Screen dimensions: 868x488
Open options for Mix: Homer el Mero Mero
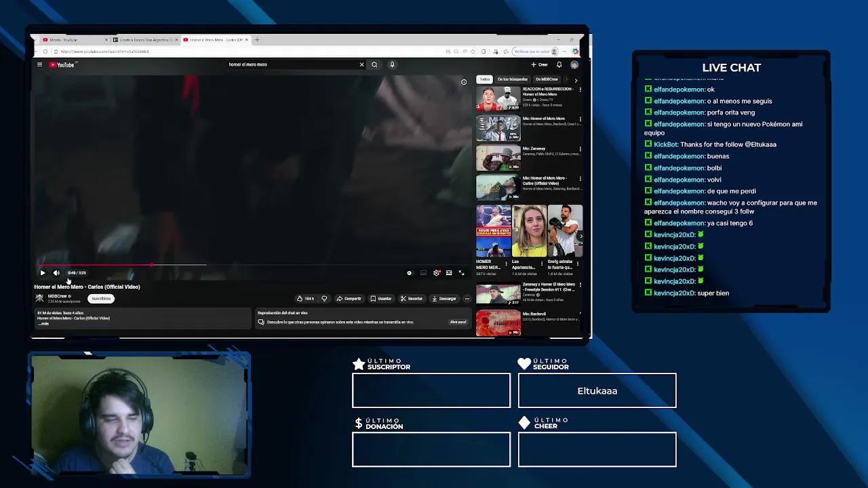click(x=580, y=119)
